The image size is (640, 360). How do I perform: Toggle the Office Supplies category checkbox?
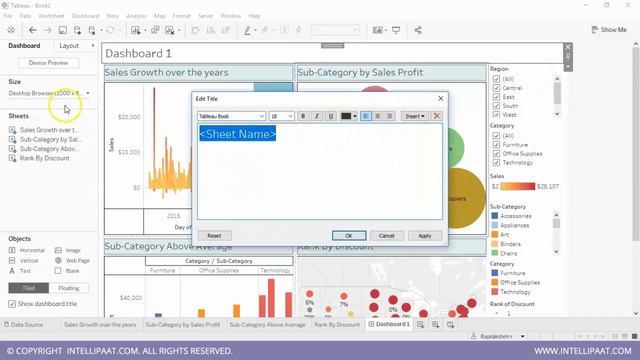tap(496, 153)
